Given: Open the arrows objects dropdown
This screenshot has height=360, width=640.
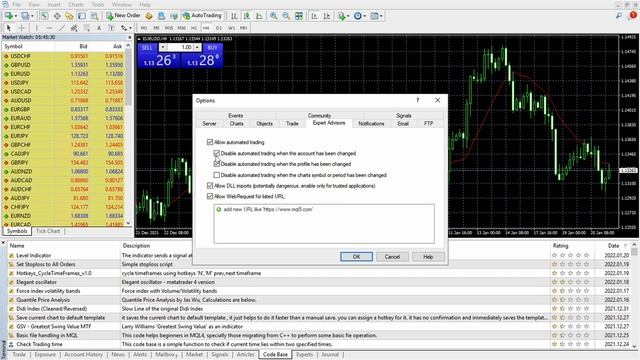Looking at the screenshot, I should pyautogui.click(x=125, y=28).
